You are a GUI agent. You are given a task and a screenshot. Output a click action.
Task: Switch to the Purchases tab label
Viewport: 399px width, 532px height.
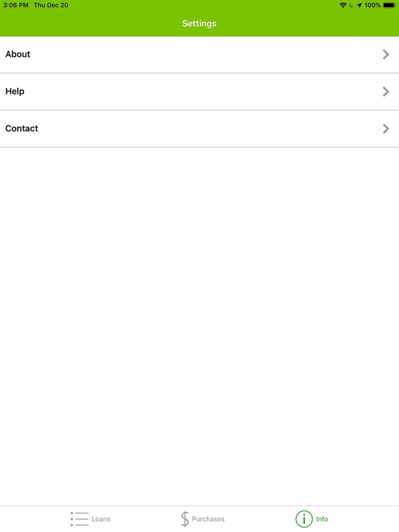[x=208, y=519]
